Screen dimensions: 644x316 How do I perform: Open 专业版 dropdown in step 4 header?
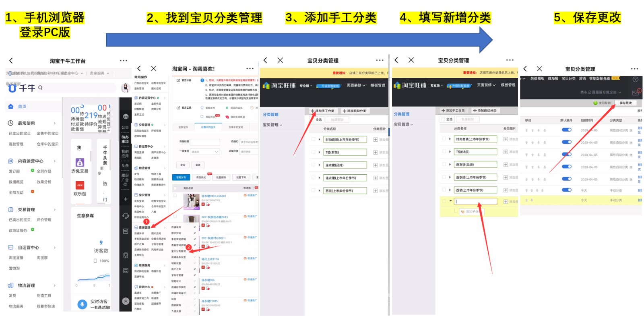coord(436,85)
